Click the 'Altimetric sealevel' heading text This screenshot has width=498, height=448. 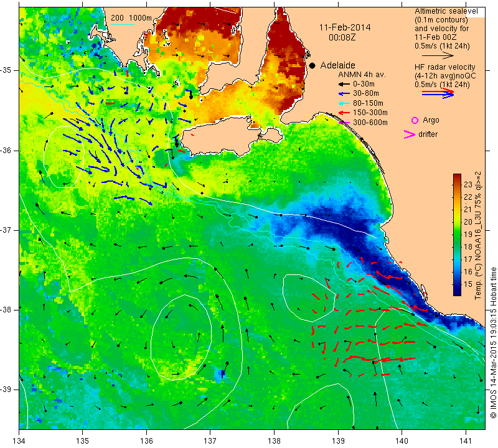click(446, 11)
